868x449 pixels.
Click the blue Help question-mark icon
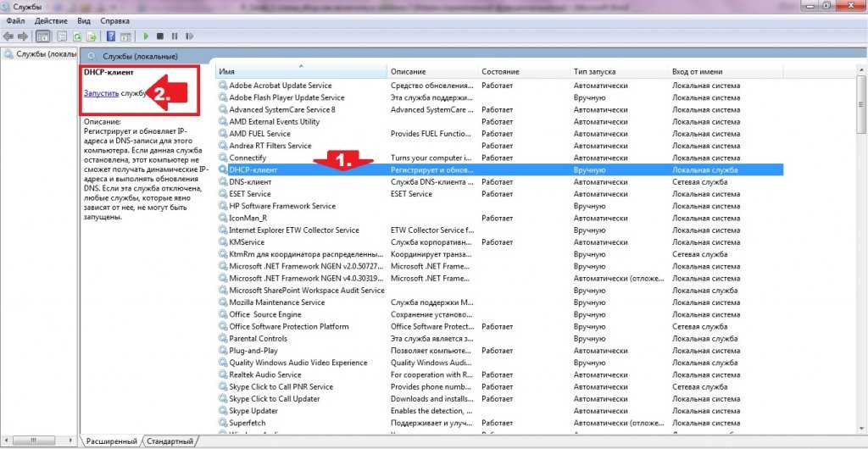(x=110, y=36)
